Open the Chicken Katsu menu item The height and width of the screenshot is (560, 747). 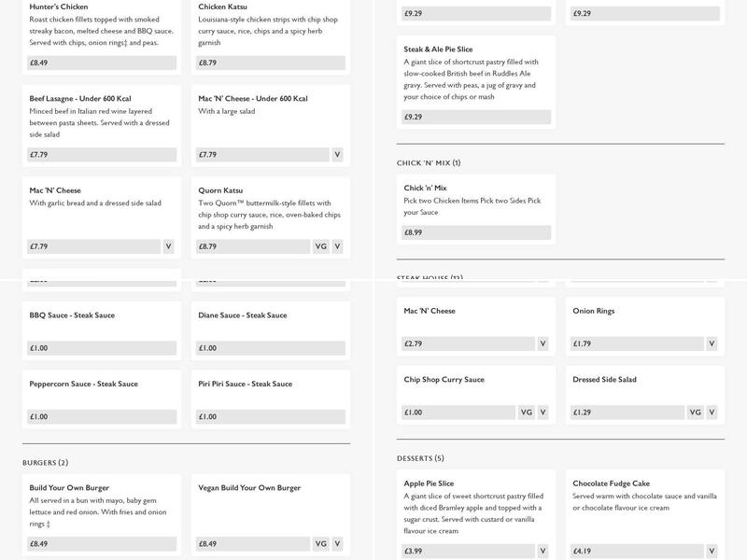coord(270,26)
